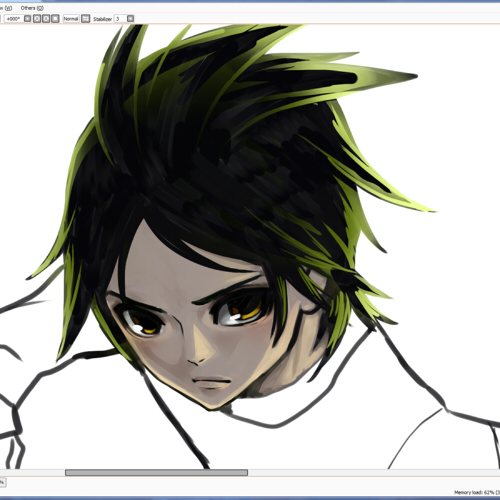
Task: Click the horizontal canvas scrollbar thumb
Action: click(x=156, y=472)
